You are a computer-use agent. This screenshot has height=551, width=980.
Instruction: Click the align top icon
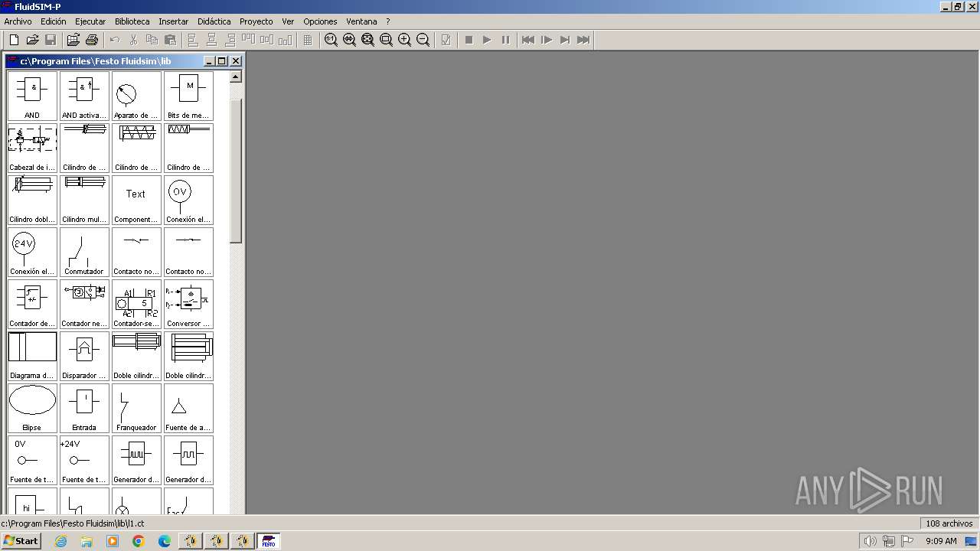[248, 40]
